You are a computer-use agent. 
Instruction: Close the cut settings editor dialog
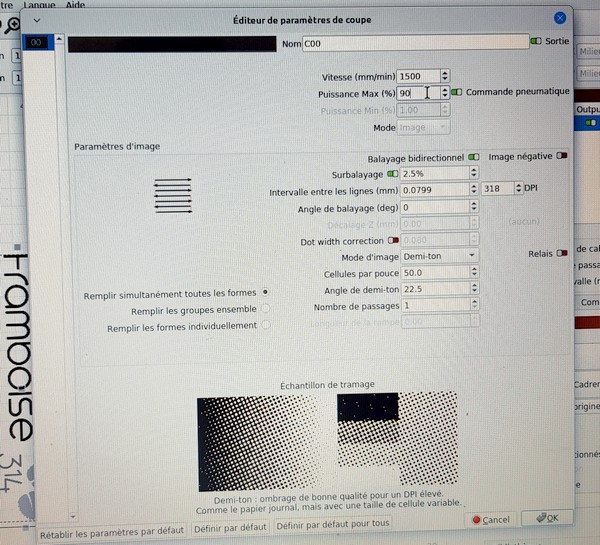[x=560, y=18]
